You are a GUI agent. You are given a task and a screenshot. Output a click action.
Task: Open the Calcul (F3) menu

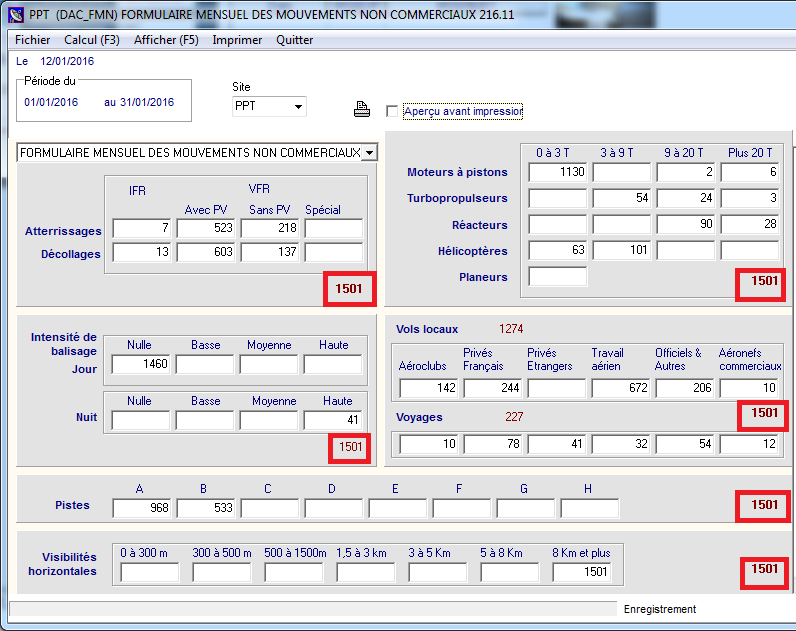tap(91, 40)
